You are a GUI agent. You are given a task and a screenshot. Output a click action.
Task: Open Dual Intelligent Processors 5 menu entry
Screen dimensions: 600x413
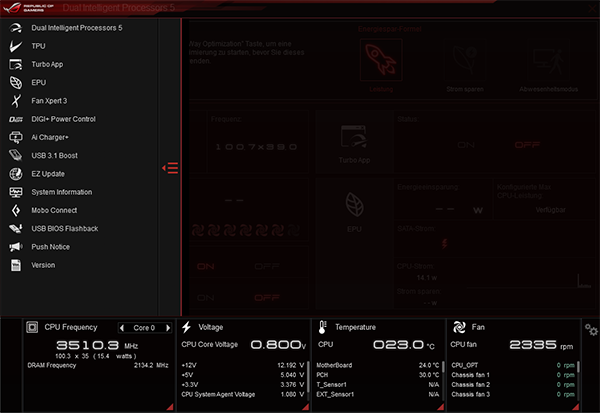point(77,28)
